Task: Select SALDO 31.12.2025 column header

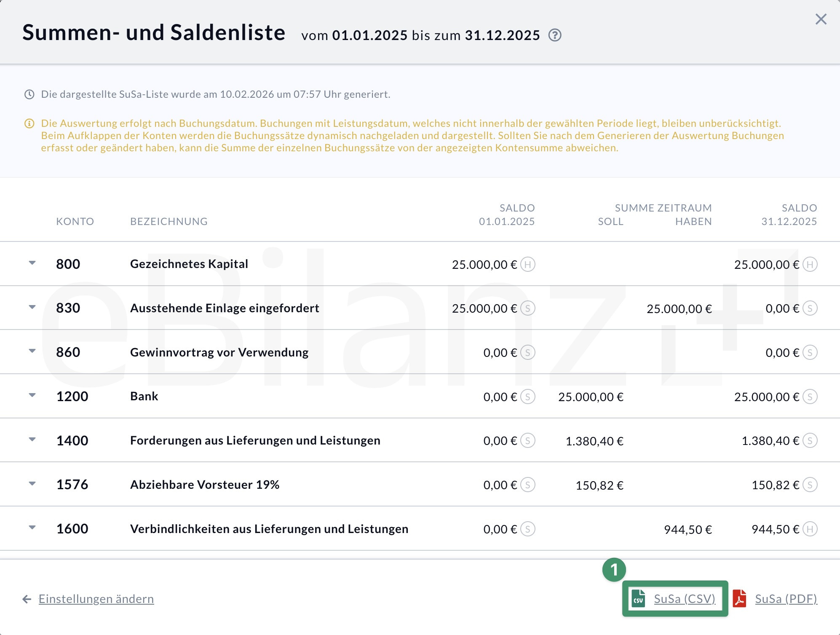Action: point(789,215)
